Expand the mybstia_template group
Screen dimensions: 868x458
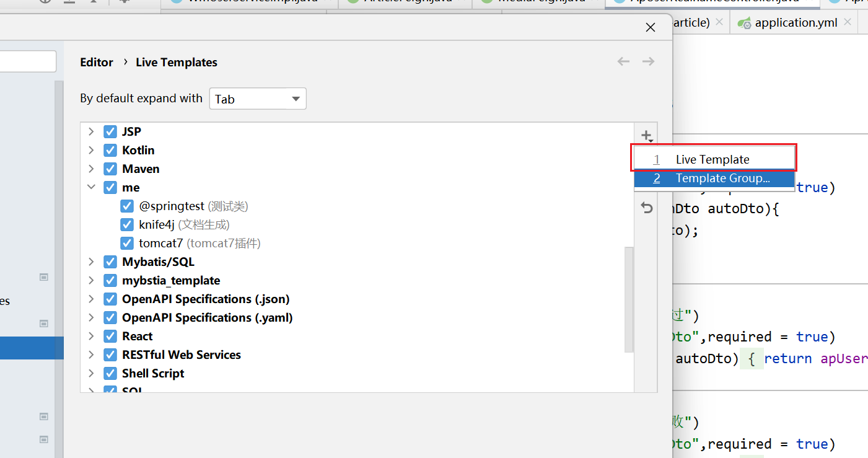tap(91, 280)
